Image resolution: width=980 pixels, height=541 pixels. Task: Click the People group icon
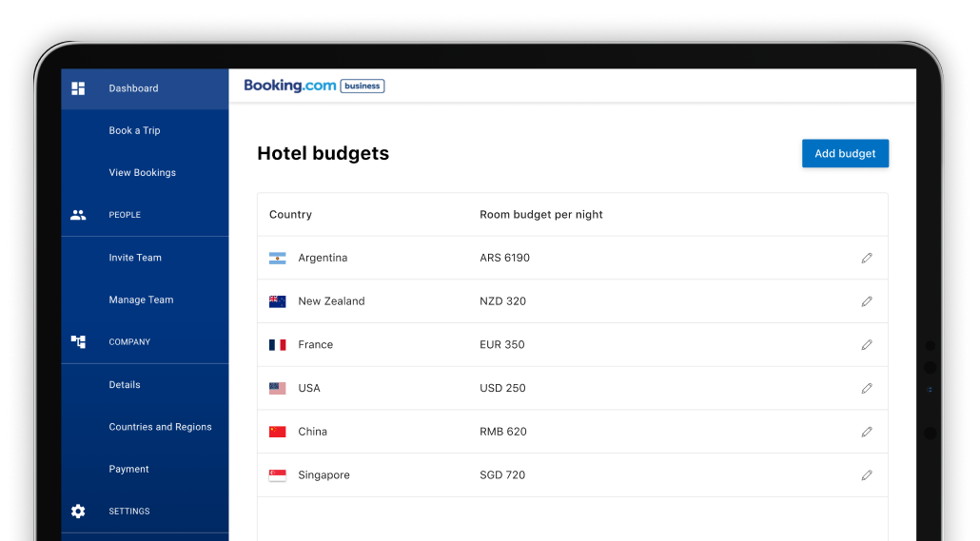coord(78,215)
